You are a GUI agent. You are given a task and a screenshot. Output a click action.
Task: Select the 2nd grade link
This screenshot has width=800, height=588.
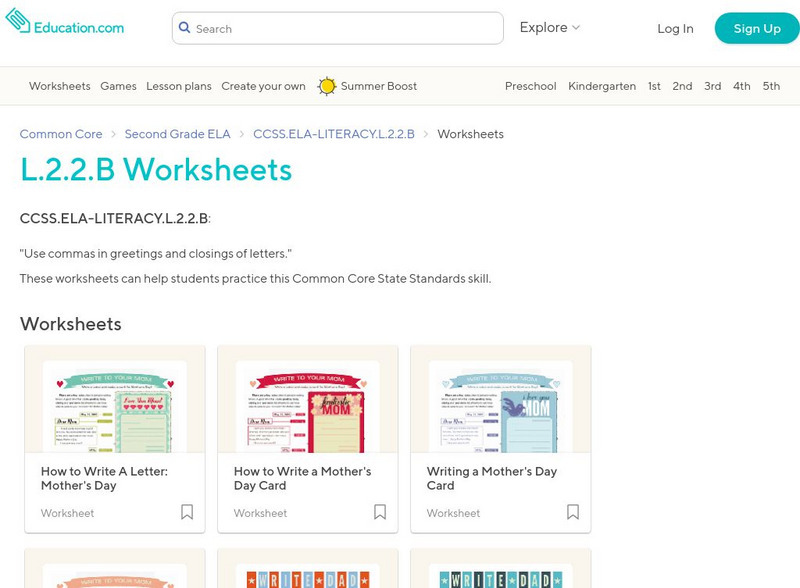tap(682, 86)
